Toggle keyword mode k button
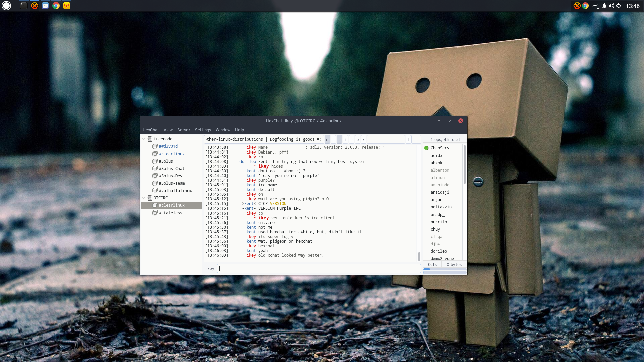This screenshot has height=362, width=644. pyautogui.click(x=364, y=139)
